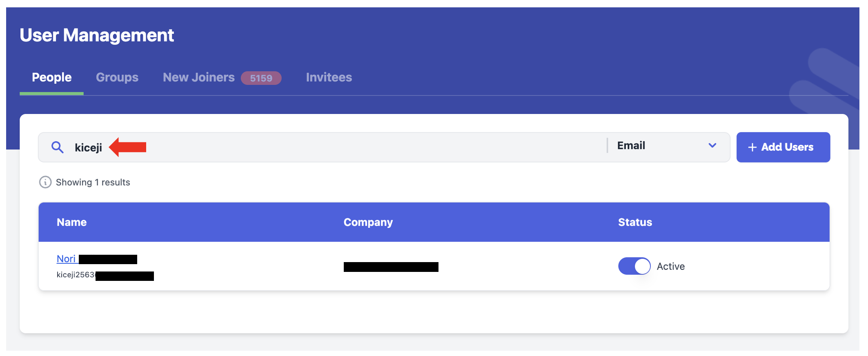This screenshot has height=356, width=868.
Task: Click the info icon beside "Showing 1 results"
Action: (45, 182)
